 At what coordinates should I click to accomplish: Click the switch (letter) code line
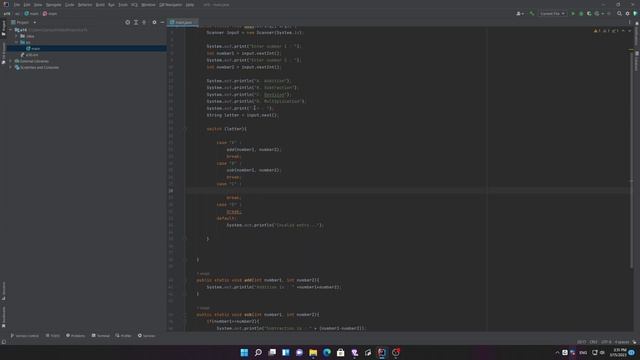227,129
